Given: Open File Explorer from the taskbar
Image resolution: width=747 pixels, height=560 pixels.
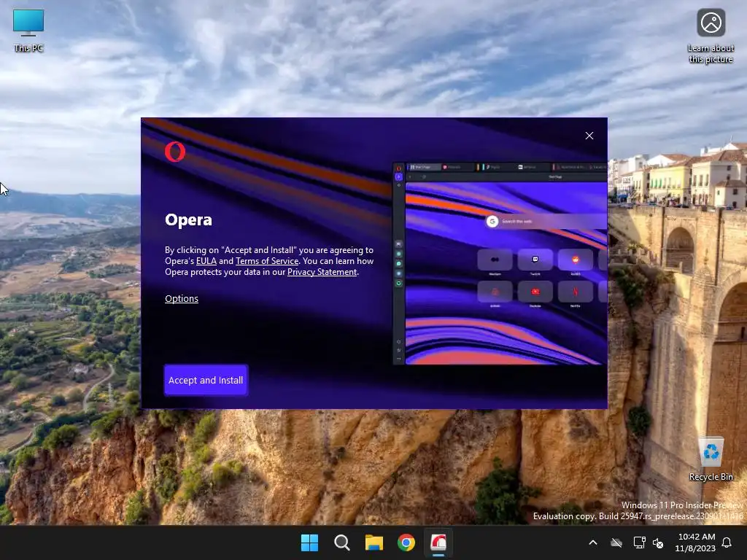Looking at the screenshot, I should pos(374,542).
